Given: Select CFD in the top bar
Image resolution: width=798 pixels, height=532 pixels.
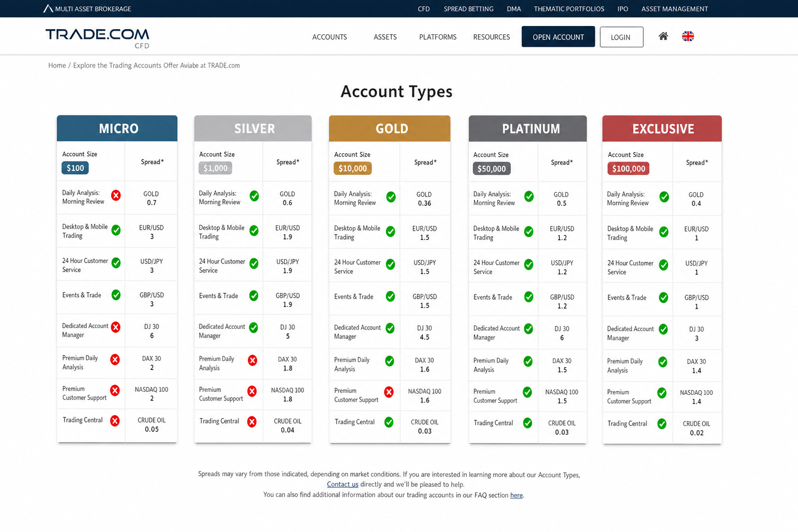Looking at the screenshot, I should tap(424, 9).
